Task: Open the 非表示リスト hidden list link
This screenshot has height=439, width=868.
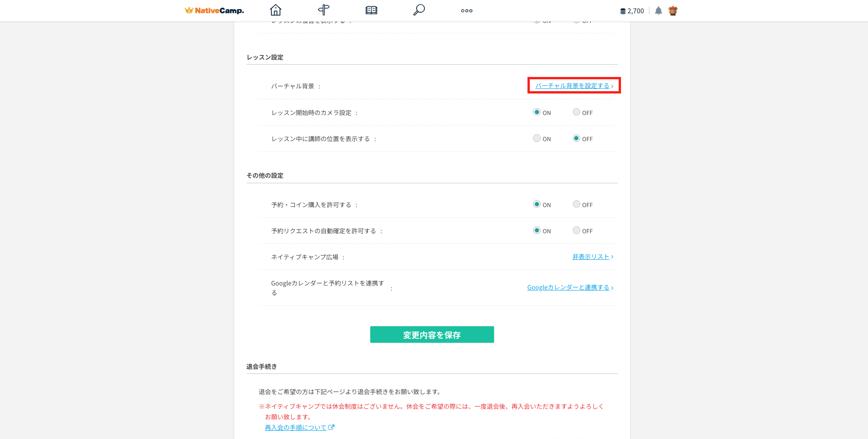Action: [x=592, y=257]
